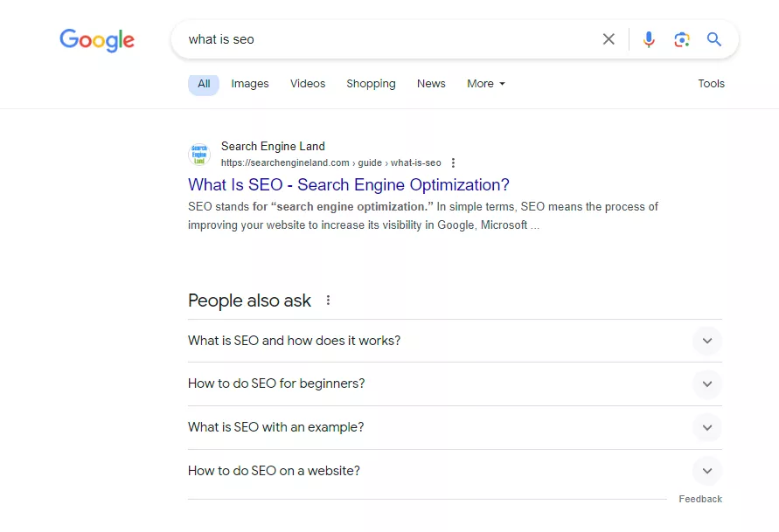
Task: Select the Shopping tab
Action: point(371,83)
